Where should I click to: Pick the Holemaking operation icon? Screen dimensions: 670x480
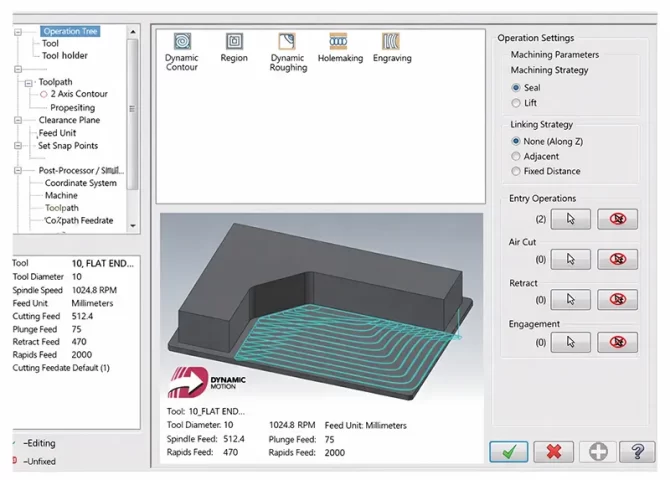[x=338, y=41]
